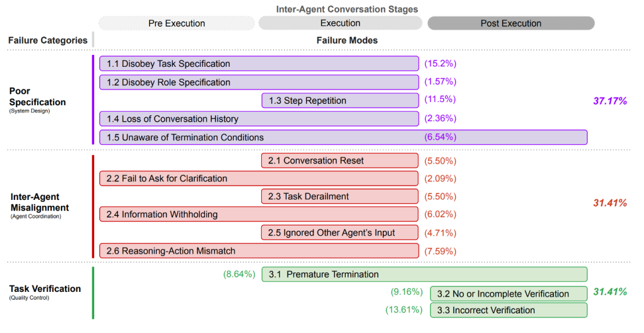Select the 1.3 Step Repetition box
The width and height of the screenshot is (644, 333).
(340, 101)
